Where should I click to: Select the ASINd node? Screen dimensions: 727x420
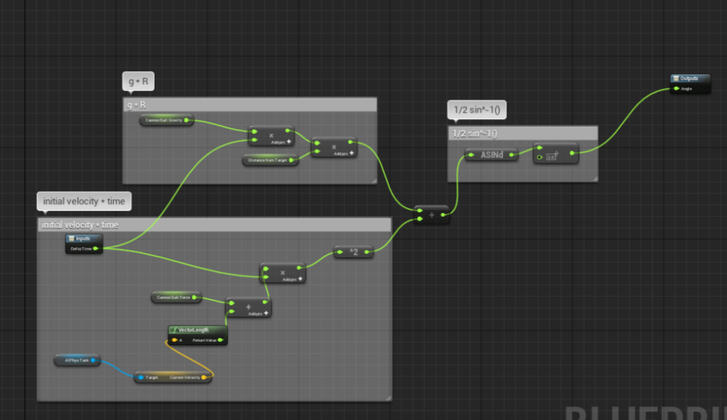point(491,155)
